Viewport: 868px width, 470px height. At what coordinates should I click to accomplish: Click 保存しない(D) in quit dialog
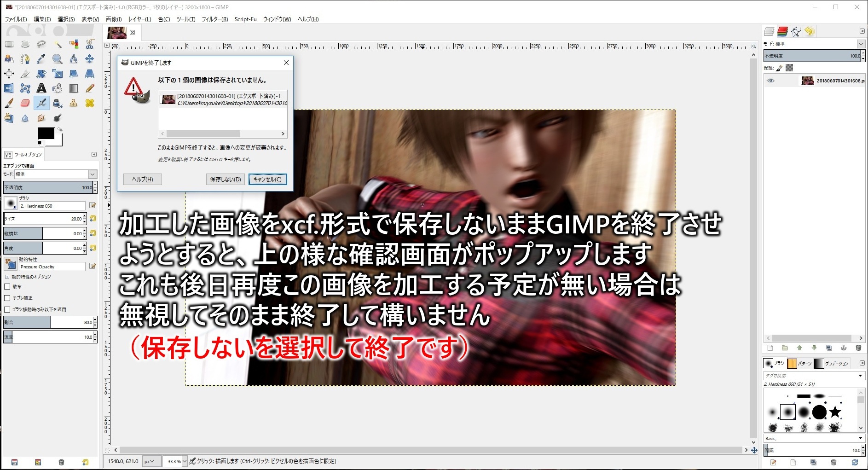[226, 179]
